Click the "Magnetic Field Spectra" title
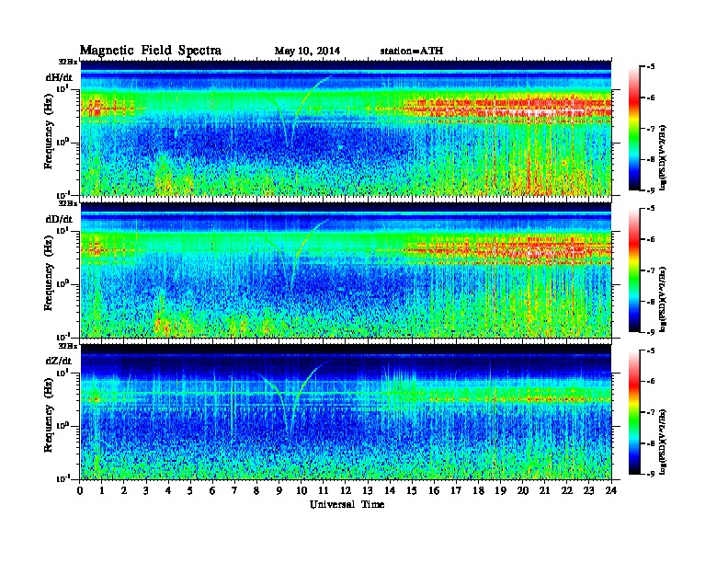 (x=151, y=51)
